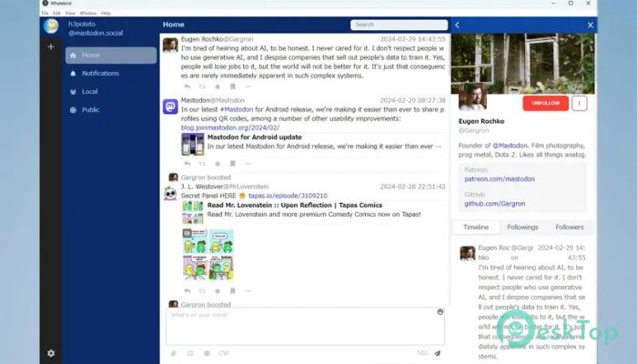Click the red UNFOLLOW button
The width and height of the screenshot is (637, 364).
[x=545, y=103]
